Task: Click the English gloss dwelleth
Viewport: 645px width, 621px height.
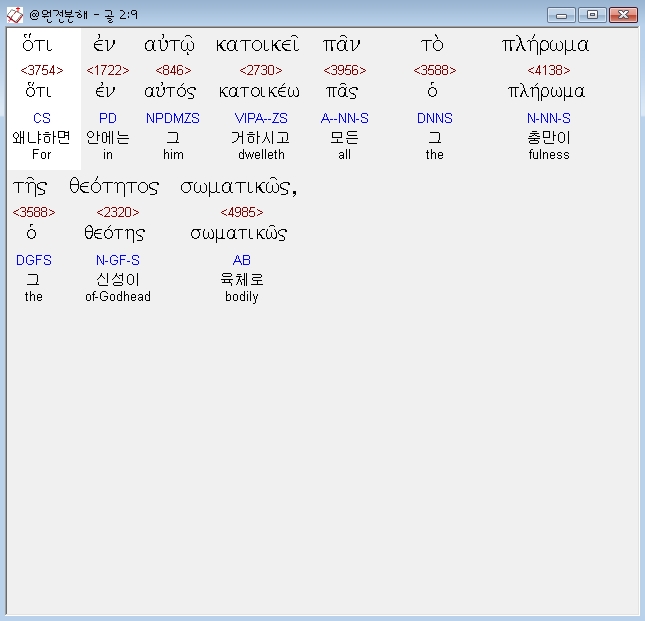Action: point(261,155)
